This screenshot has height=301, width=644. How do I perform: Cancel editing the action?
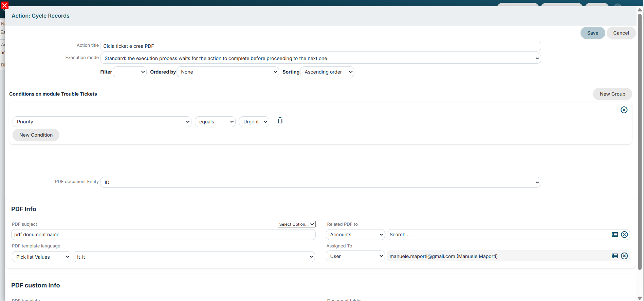tap(621, 33)
